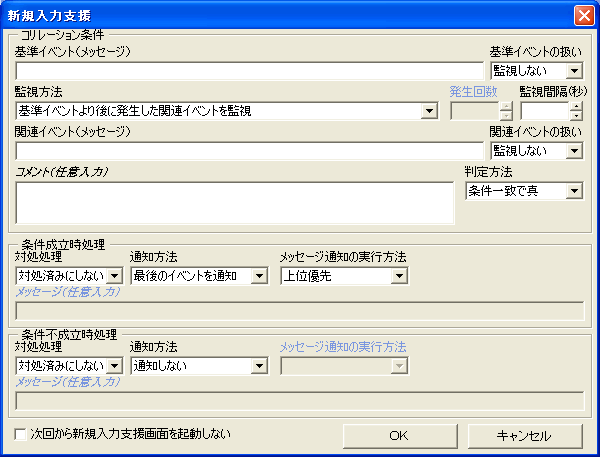Close the 新規入力支援 dialog
Image resolution: width=600 pixels, height=457 pixels.
[x=584, y=16]
